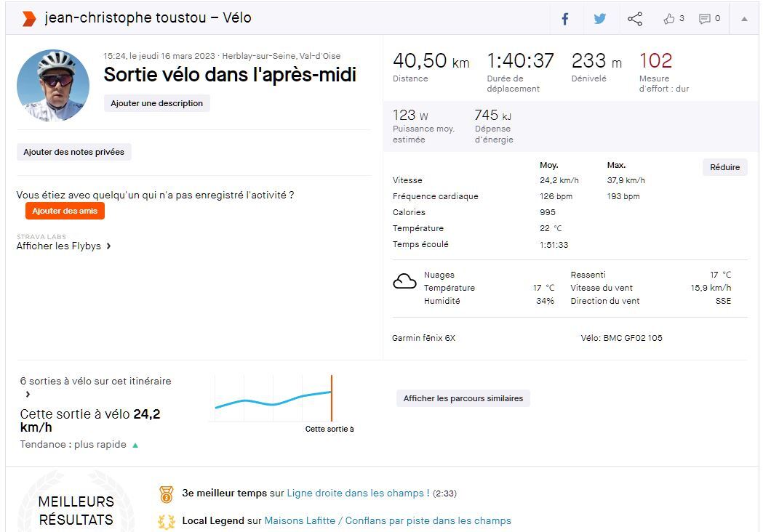The image size is (763, 532).
Task: Give kudos with thumbs-up icon
Action: [x=669, y=19]
